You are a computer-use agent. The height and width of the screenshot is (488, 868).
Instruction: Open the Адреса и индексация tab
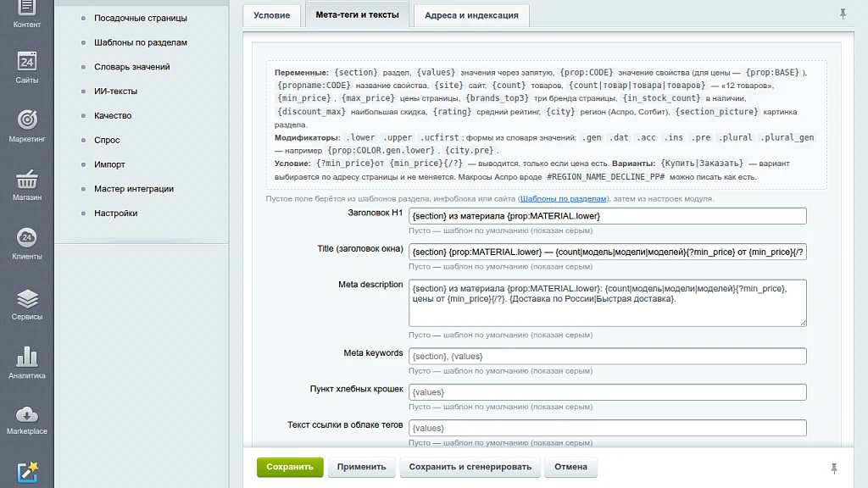point(471,15)
